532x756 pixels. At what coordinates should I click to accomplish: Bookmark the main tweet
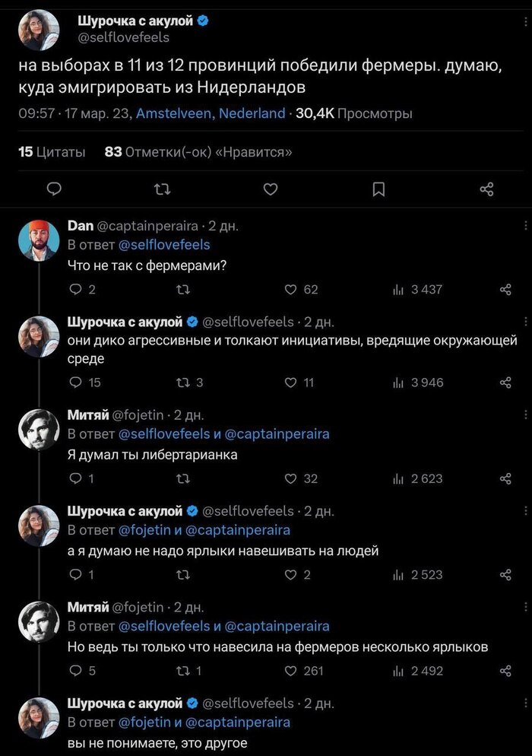click(378, 189)
